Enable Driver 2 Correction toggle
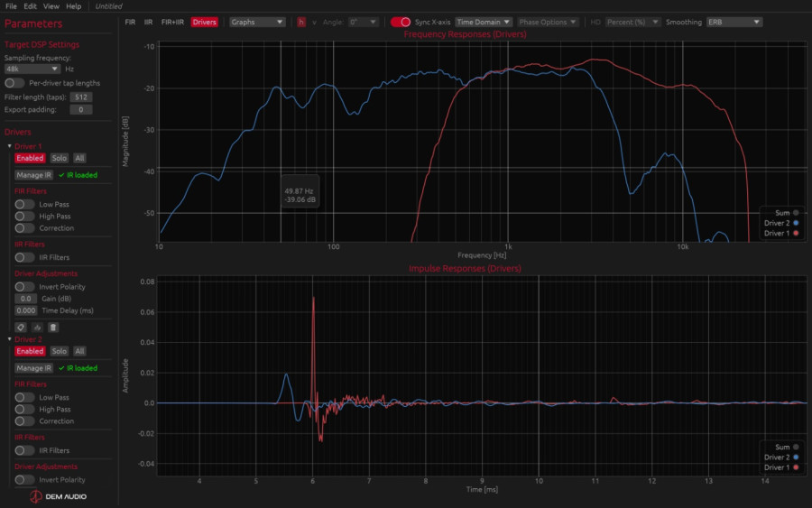This screenshot has height=508, width=812. point(24,421)
